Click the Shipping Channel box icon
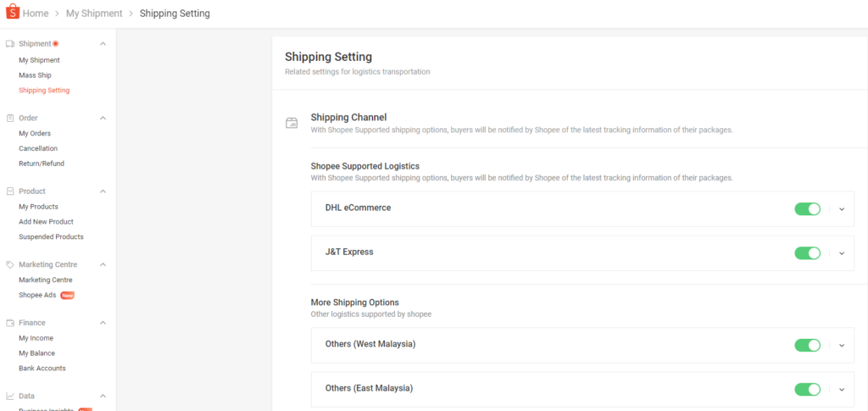The image size is (868, 411). click(292, 123)
